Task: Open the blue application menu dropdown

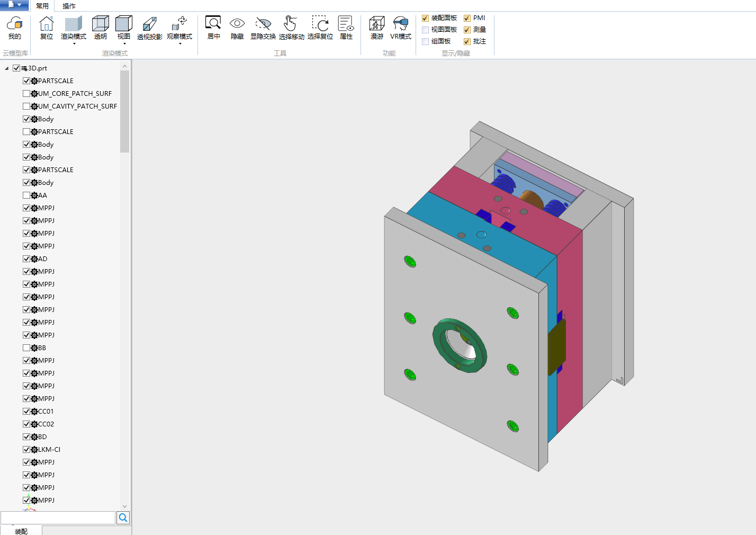Action: click(x=14, y=5)
